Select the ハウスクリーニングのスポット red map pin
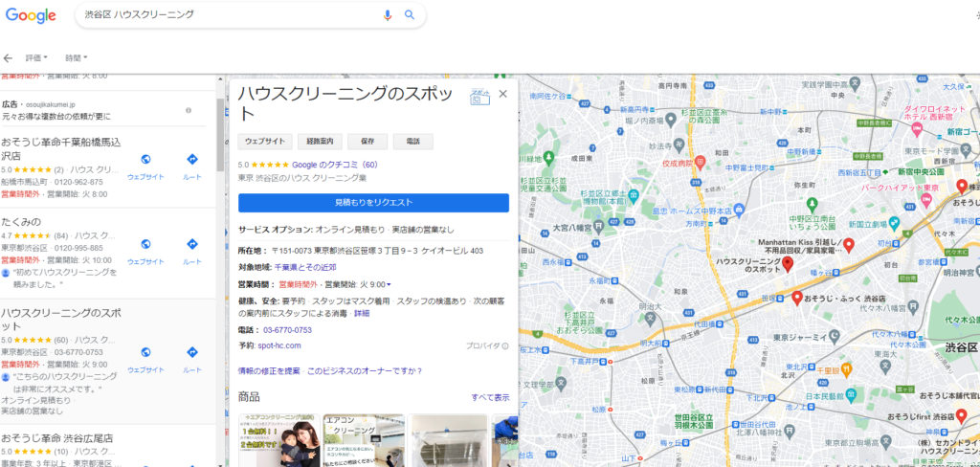This screenshot has width=980, height=467. tap(789, 264)
